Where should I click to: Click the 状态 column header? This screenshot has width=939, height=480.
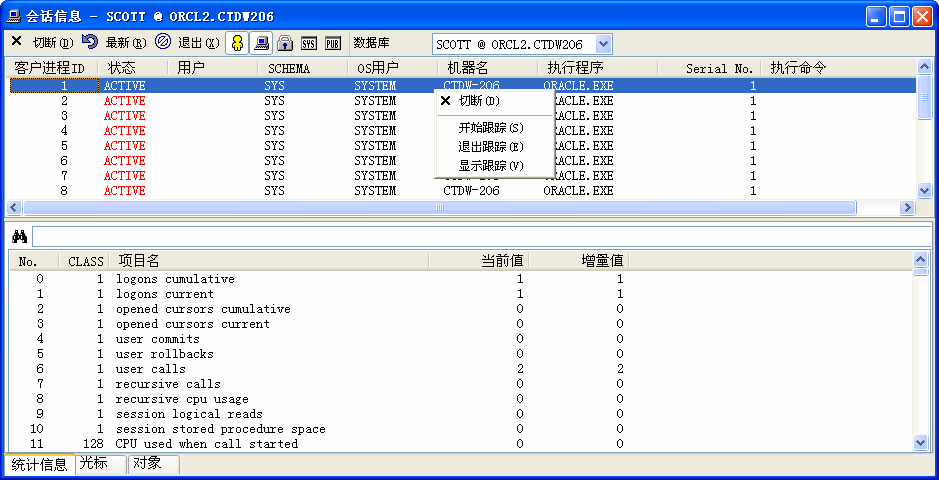122,68
